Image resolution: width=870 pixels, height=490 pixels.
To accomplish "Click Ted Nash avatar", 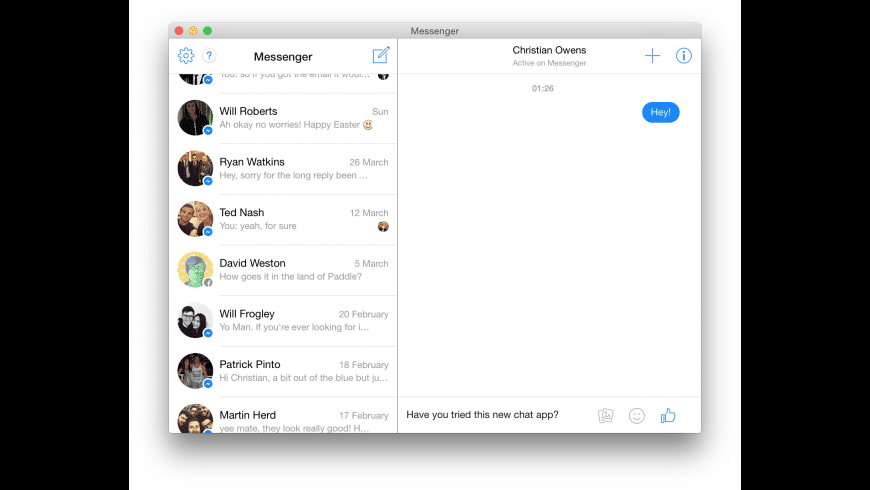I will pos(195,219).
